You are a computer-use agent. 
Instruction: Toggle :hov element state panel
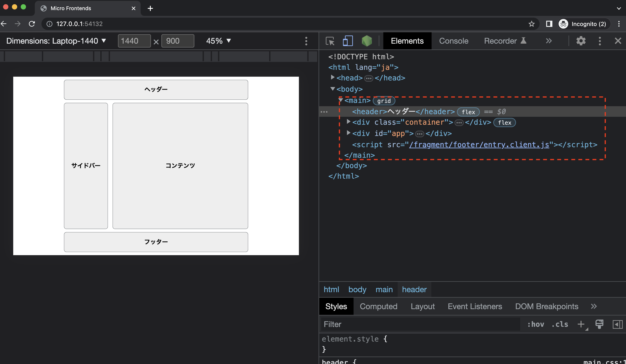[536, 324]
